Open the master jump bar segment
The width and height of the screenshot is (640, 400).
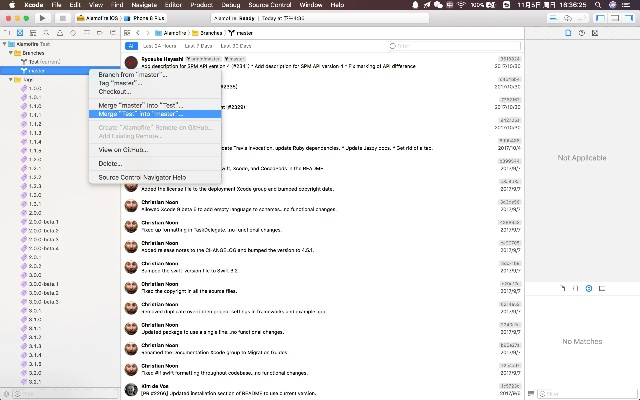click(x=241, y=33)
